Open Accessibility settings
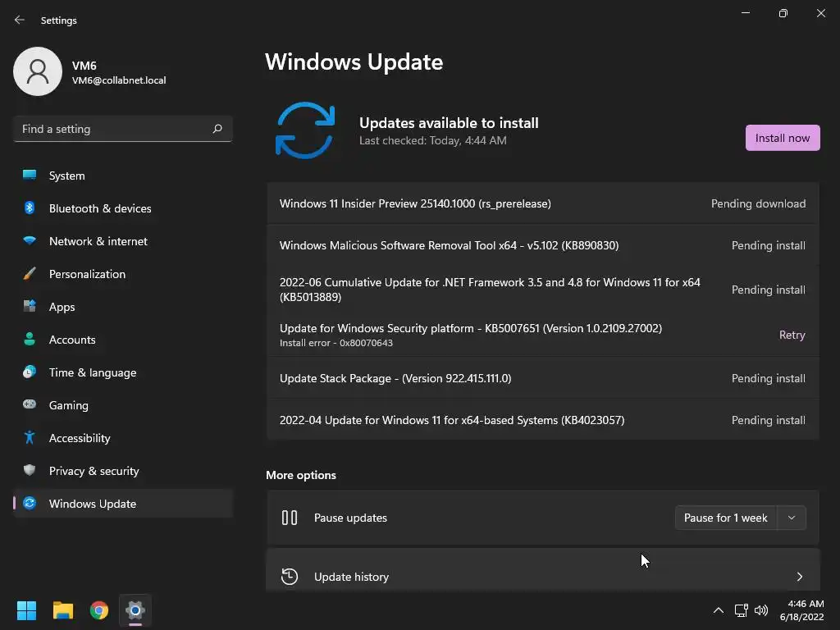This screenshot has width=840, height=630. [123, 438]
